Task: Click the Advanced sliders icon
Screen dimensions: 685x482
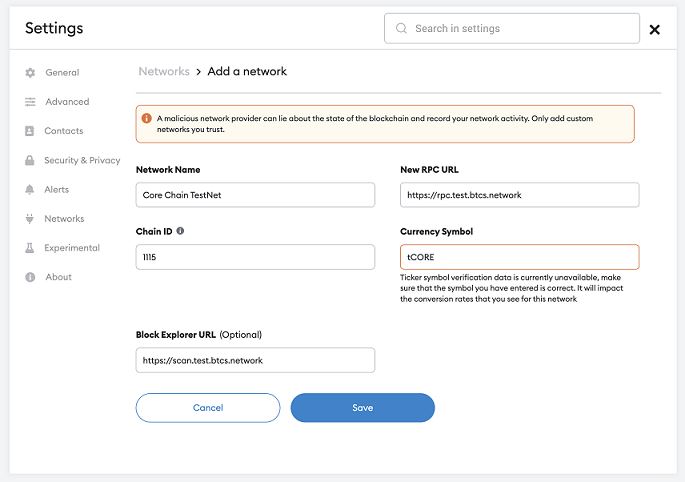Action: click(30, 102)
